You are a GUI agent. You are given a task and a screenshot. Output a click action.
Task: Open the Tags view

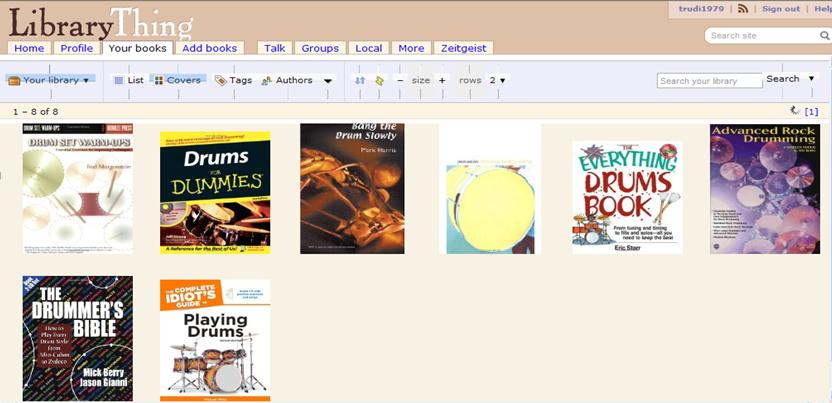(233, 80)
